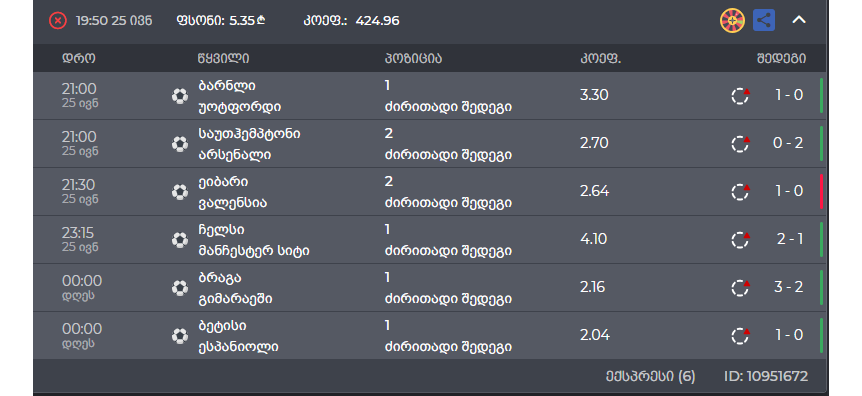Viewport: 862px width, 396px height.
Task: Collapse the bet slip with the chevron
Action: point(799,20)
